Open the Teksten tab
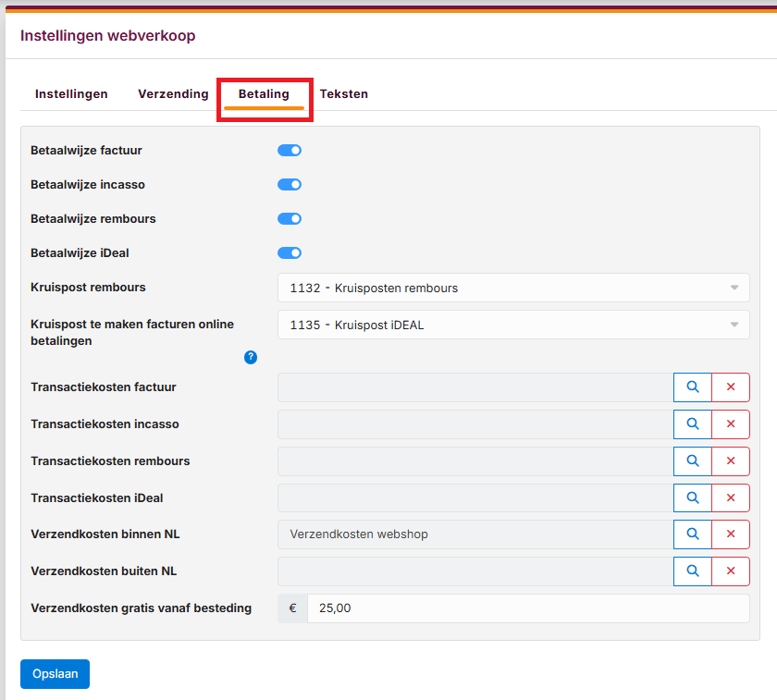Viewport: 777px width, 700px height. tap(344, 93)
